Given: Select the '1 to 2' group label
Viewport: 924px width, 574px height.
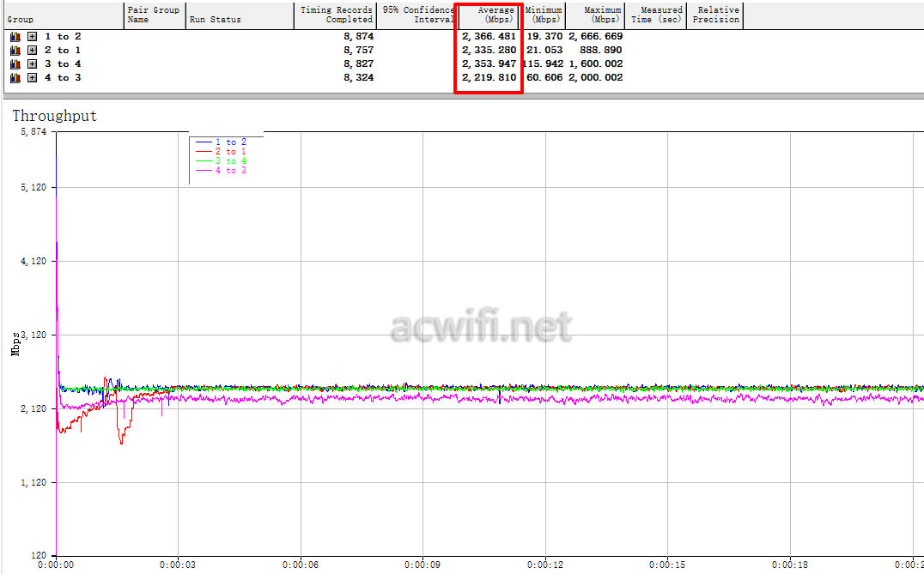Looking at the screenshot, I should 63,37.
